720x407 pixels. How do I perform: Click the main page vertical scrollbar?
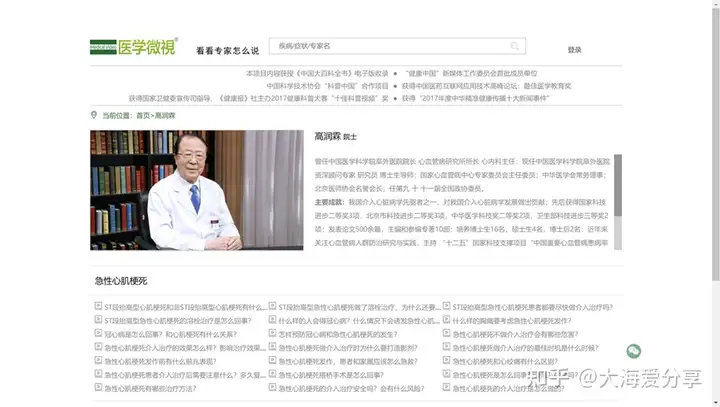click(716, 204)
